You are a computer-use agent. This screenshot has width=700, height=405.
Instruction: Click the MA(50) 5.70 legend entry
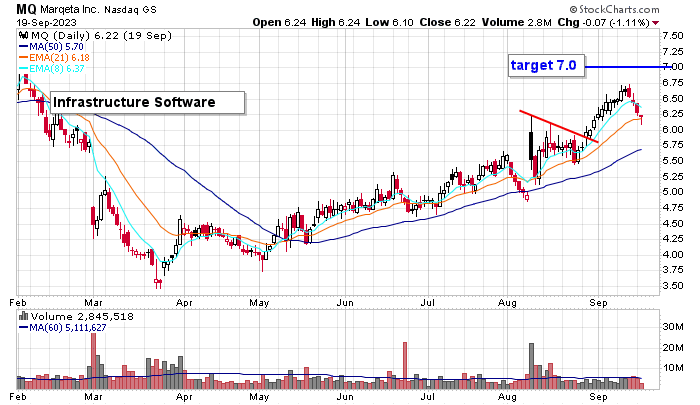point(56,46)
